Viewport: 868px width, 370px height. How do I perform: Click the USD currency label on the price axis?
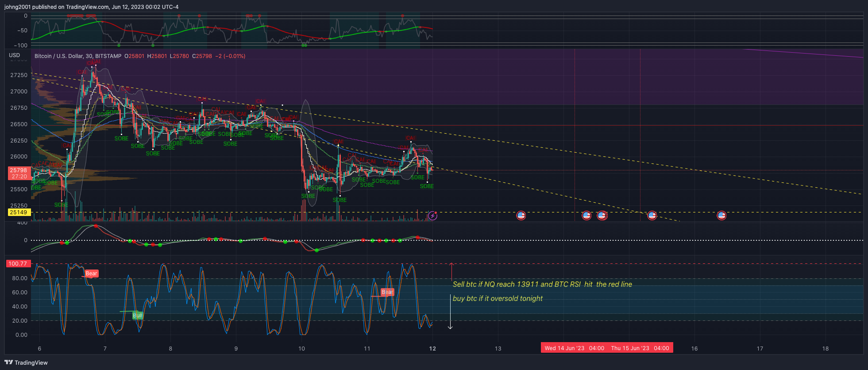coord(15,55)
